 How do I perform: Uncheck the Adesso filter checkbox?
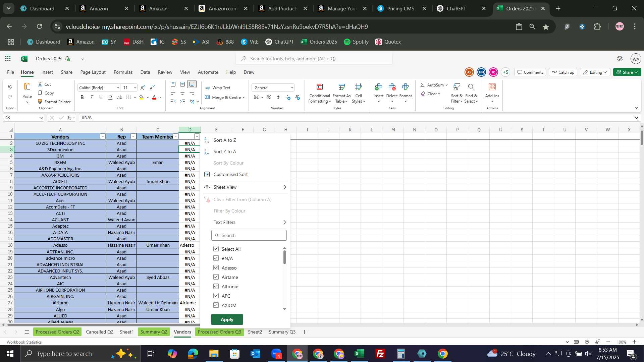point(216,267)
